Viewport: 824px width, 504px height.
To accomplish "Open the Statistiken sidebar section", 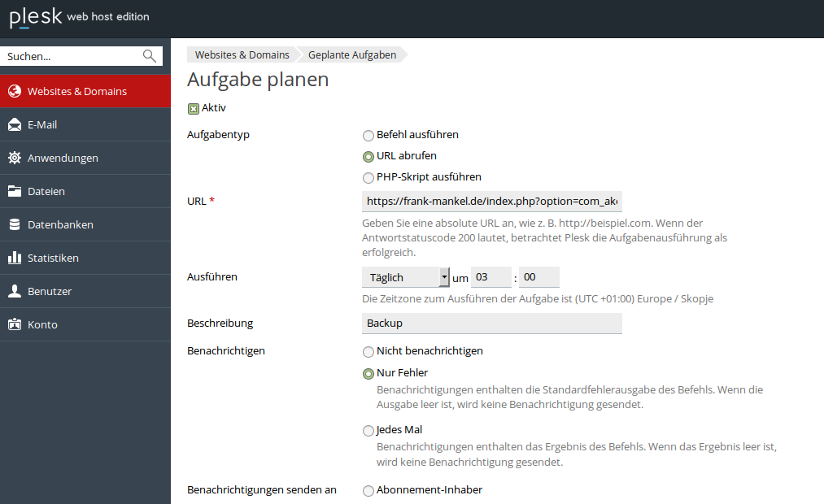I will coord(85,258).
